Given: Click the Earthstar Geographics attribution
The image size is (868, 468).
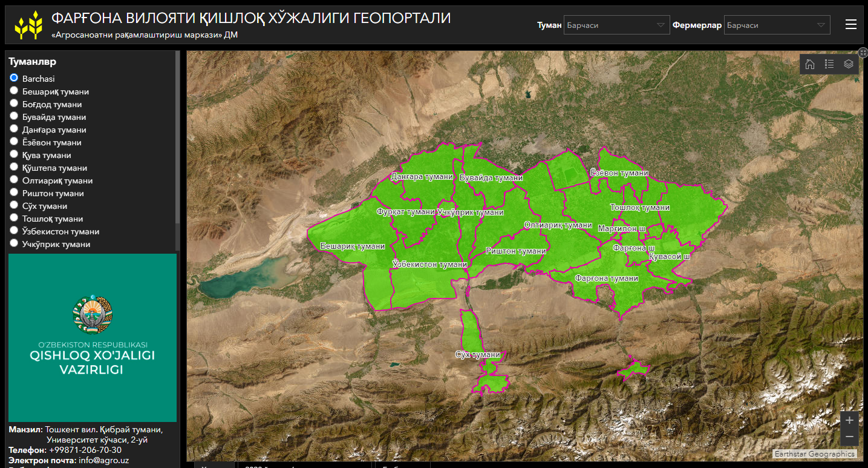Looking at the screenshot, I should pyautogui.click(x=815, y=454).
